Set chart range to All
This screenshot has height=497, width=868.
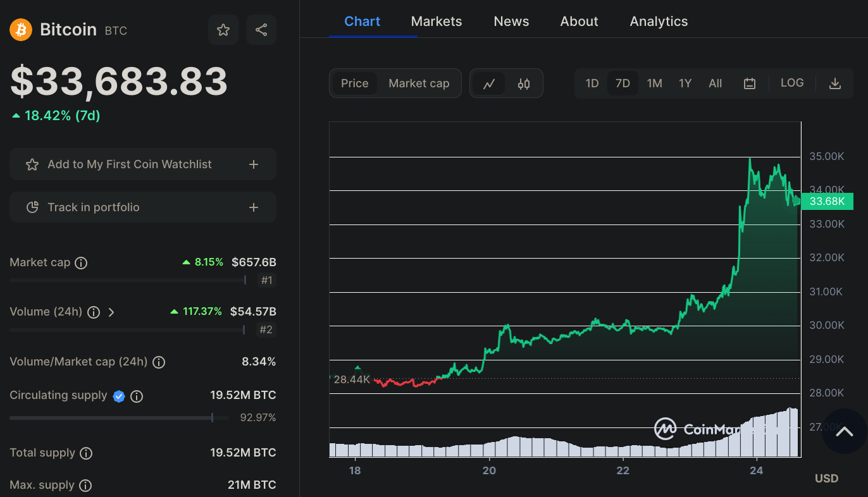716,83
